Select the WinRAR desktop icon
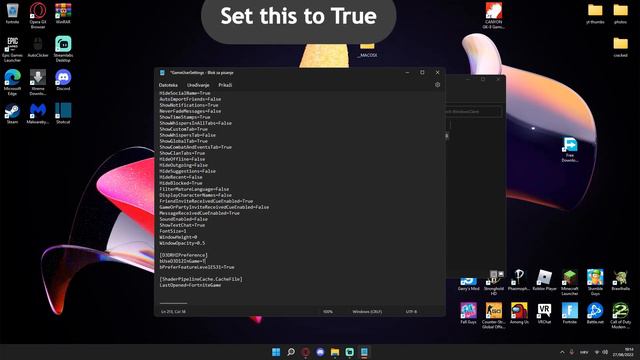The height and width of the screenshot is (360, 640). tap(63, 13)
